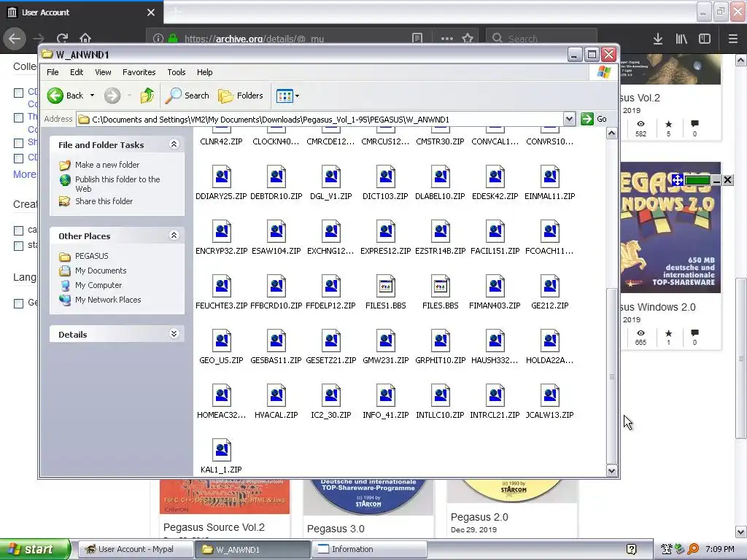Open My Network Places link

tap(108, 300)
